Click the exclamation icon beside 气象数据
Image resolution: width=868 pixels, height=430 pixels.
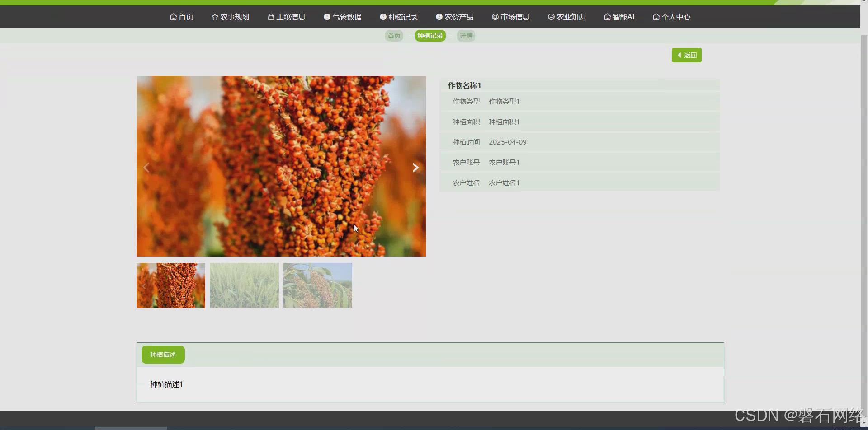point(327,17)
